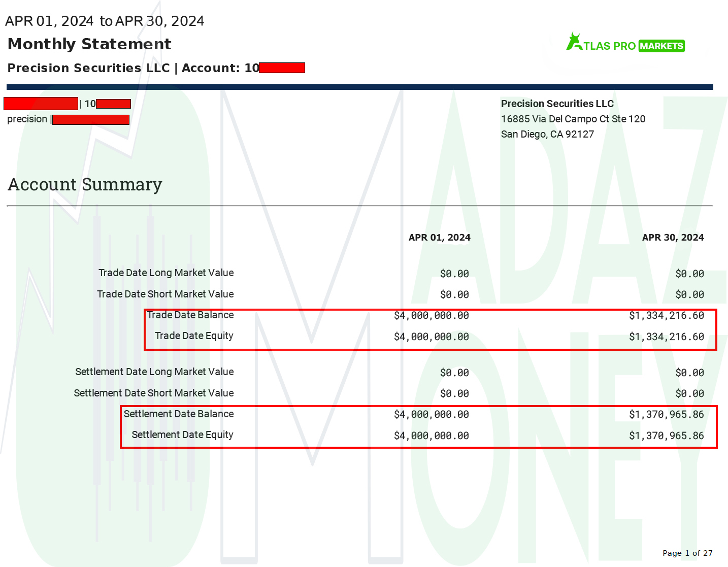
Task: Click the green MARKETS badge in logo
Action: pos(661,46)
